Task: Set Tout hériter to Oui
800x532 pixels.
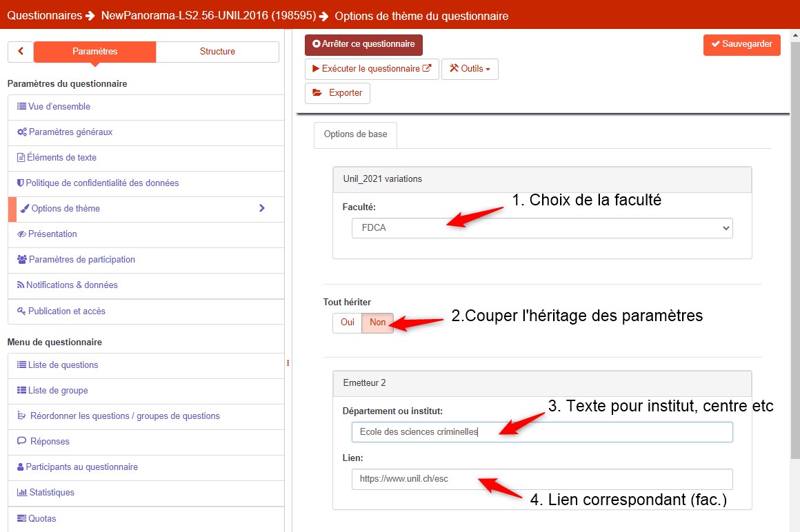Action: 347,323
